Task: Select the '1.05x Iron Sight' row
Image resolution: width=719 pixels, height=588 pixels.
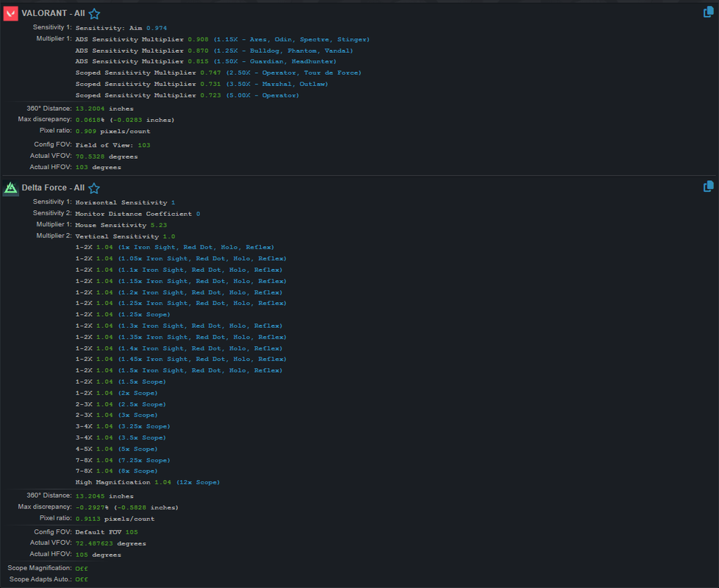Action: pyautogui.click(x=181, y=259)
